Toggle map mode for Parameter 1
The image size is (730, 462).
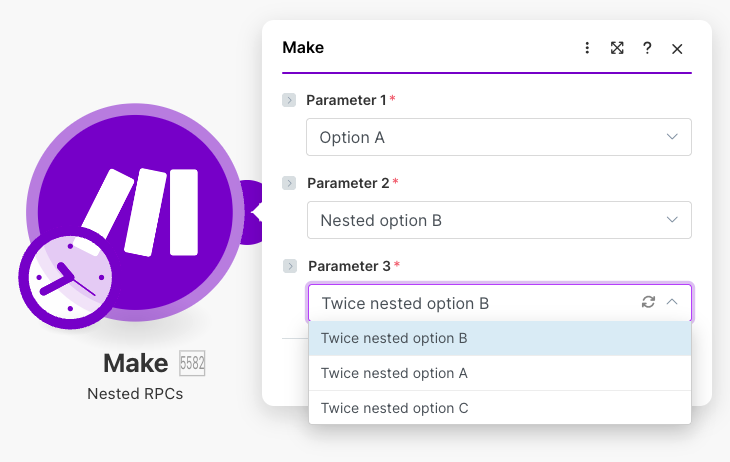[x=290, y=100]
